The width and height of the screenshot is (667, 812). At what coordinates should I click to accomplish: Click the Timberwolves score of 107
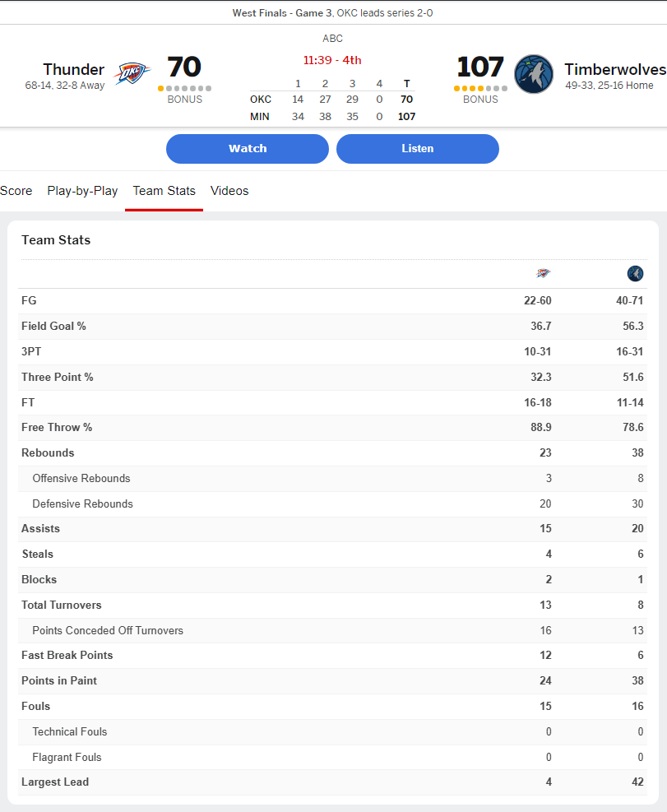coord(480,67)
